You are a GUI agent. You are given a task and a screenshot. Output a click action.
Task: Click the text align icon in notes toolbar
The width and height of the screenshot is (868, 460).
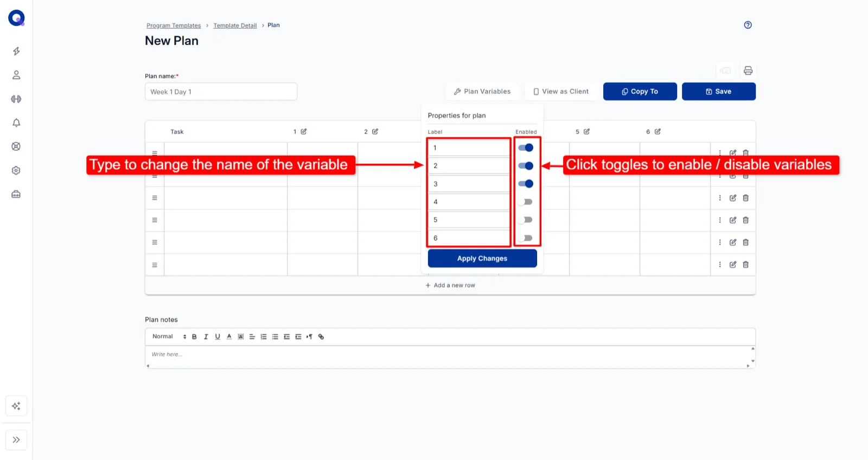click(252, 337)
